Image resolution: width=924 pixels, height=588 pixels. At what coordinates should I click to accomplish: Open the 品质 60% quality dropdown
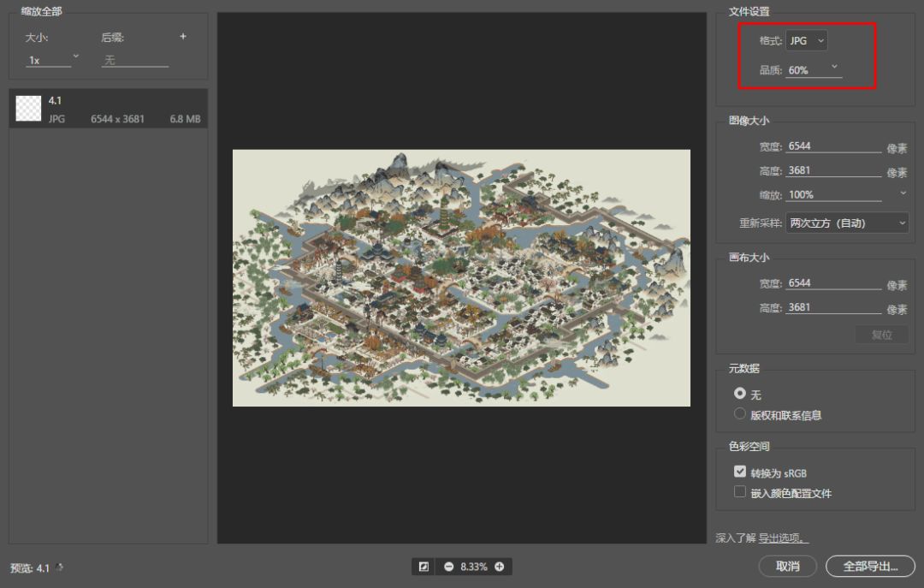point(814,70)
